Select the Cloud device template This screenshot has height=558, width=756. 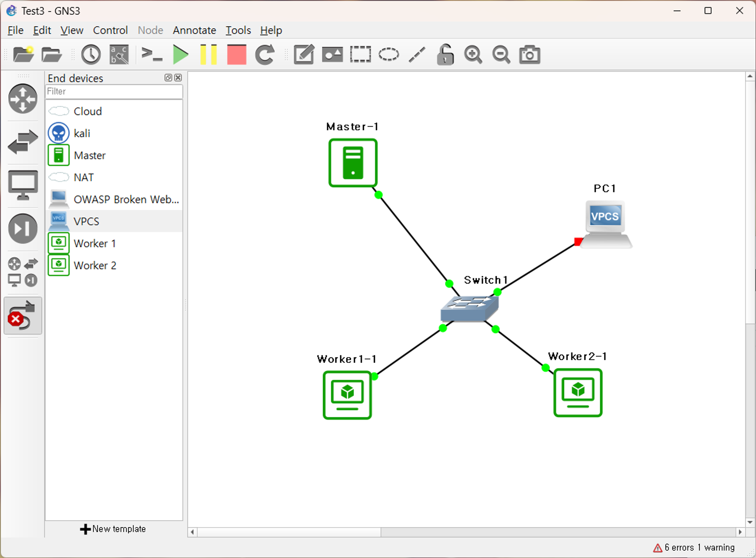click(x=114, y=111)
